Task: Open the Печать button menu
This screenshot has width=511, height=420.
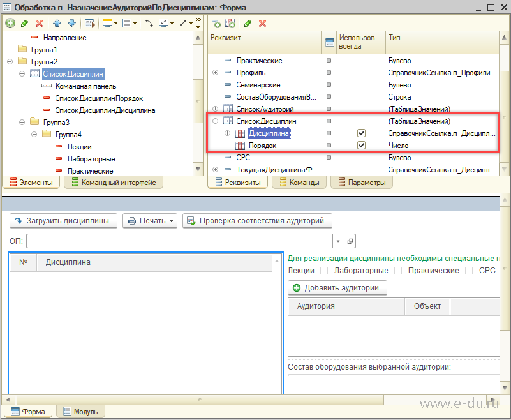Action: (150, 221)
